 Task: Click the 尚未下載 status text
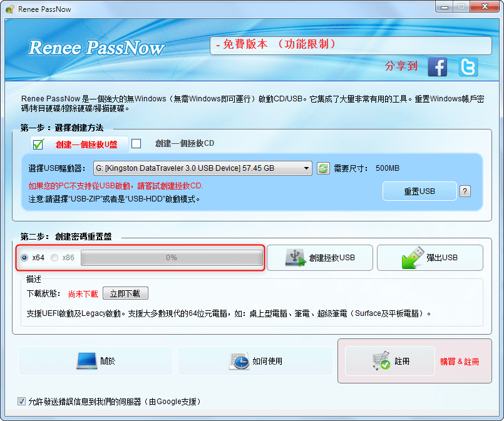[83, 294]
